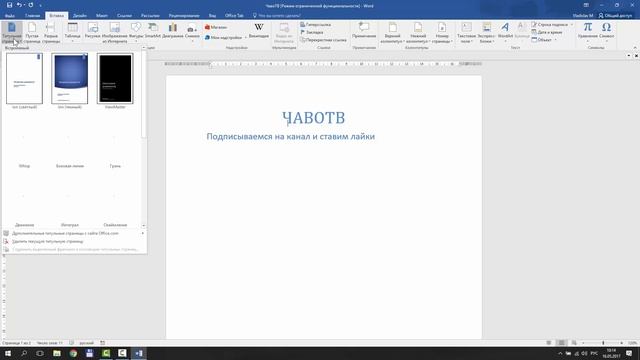
Task: Open additional cover pages from Office.com
Action: click(x=74, y=233)
